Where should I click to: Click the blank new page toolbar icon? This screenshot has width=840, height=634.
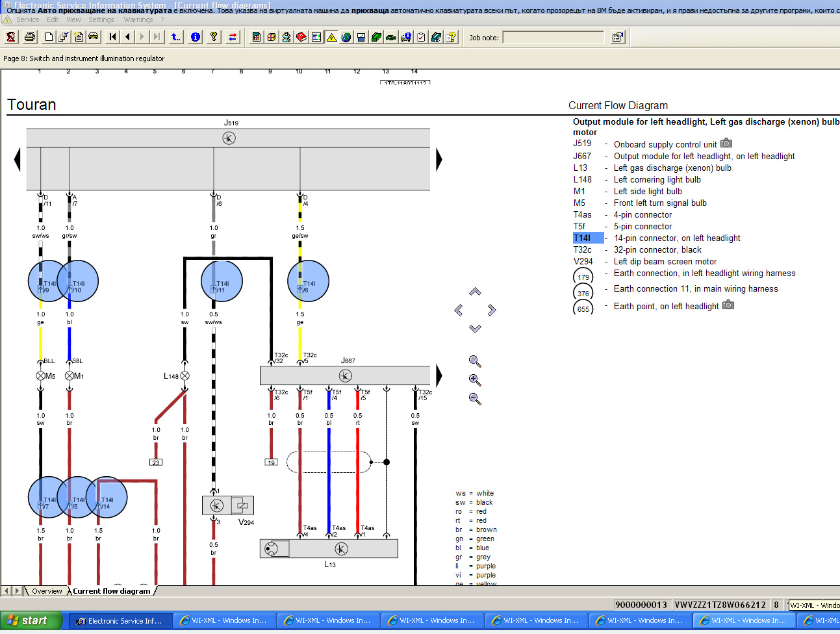point(49,37)
